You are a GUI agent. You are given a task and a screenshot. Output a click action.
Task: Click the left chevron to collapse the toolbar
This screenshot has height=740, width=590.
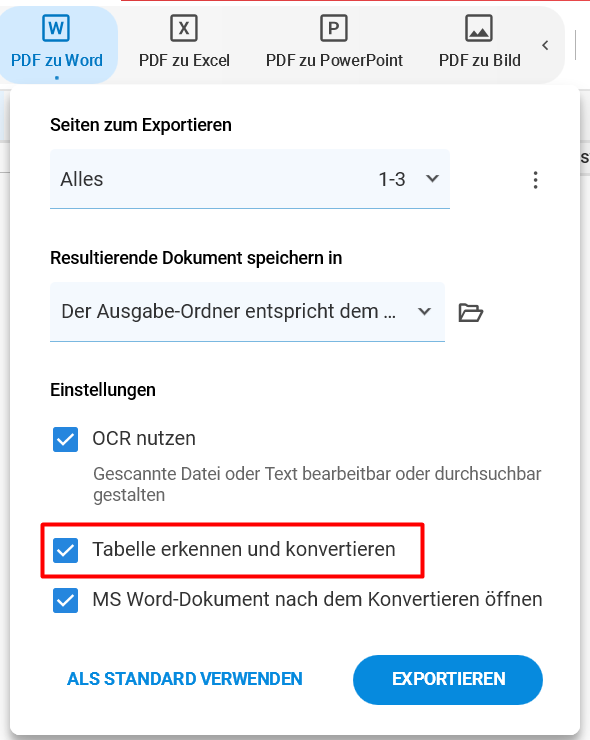[x=545, y=45]
